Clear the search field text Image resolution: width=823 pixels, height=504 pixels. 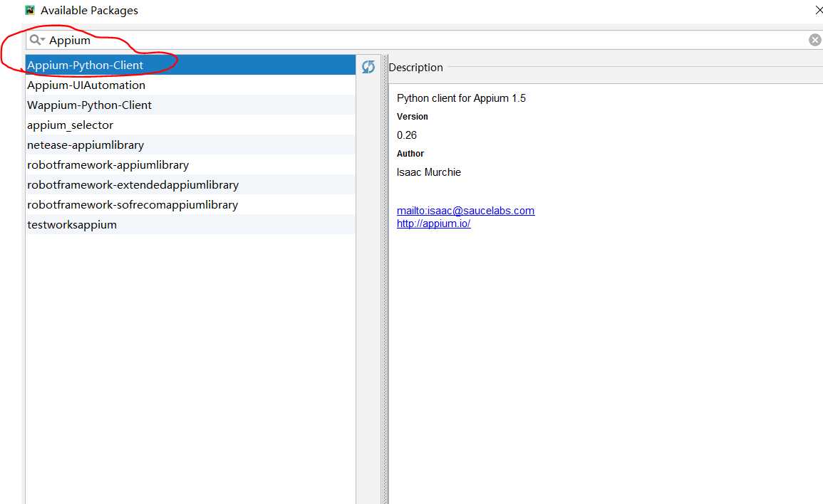pos(814,40)
